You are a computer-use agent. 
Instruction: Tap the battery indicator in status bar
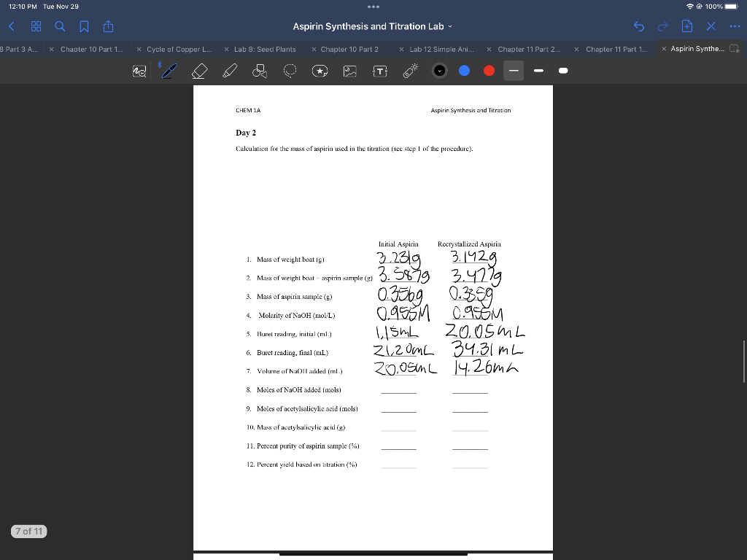pos(731,7)
